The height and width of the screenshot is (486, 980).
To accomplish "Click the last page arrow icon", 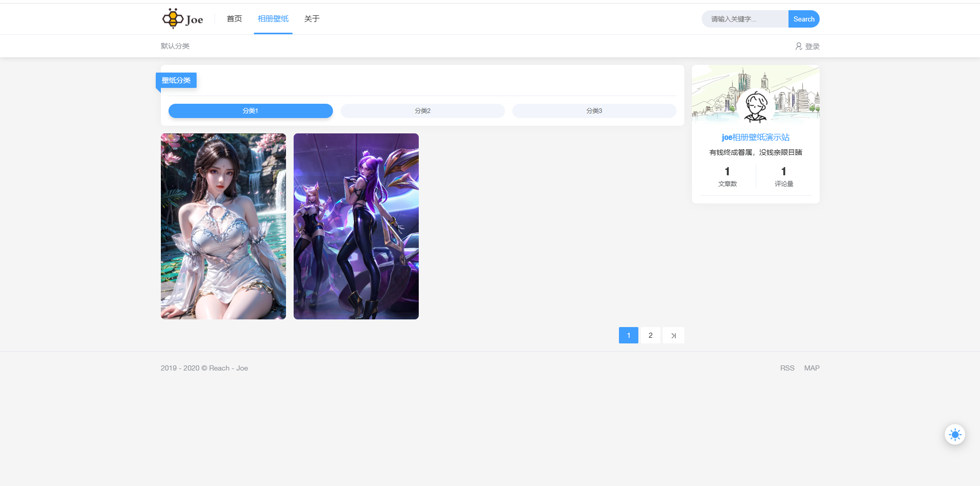I will (673, 335).
